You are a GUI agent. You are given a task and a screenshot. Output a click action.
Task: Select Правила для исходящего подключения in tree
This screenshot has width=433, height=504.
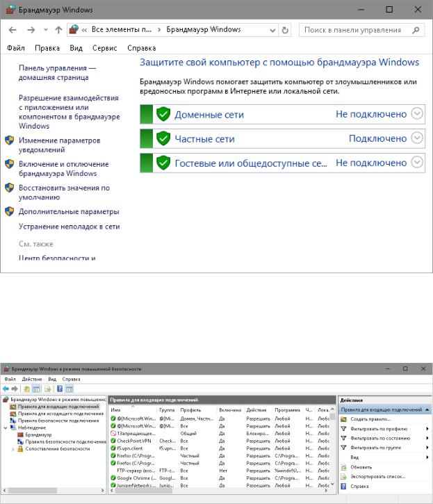coord(60,414)
